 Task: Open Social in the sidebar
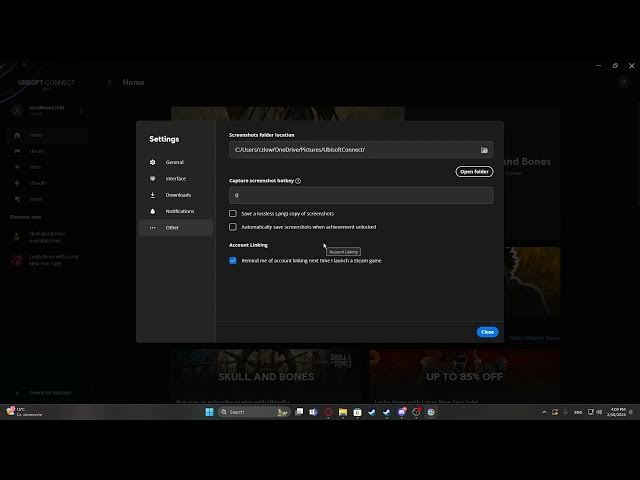pyautogui.click(x=48, y=199)
